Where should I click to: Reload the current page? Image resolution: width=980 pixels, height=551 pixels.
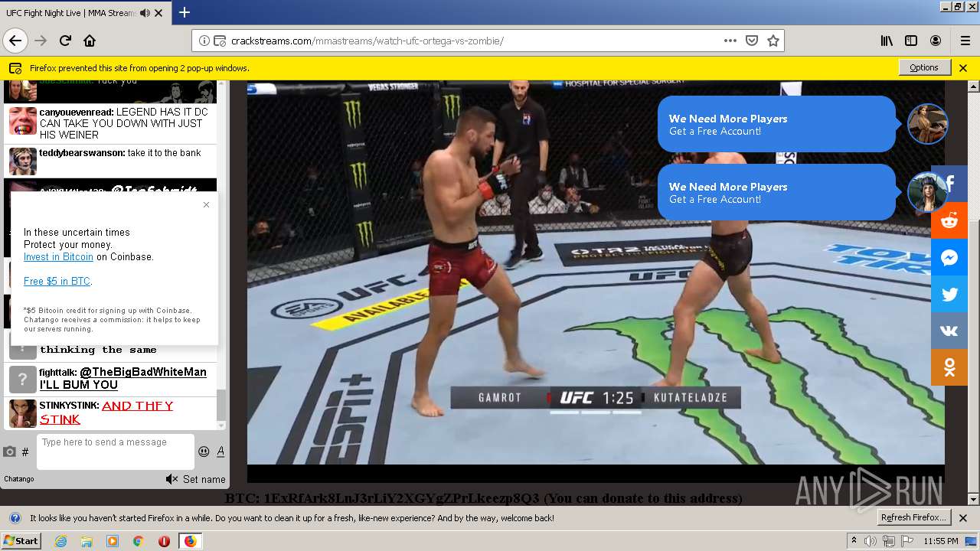click(66, 41)
